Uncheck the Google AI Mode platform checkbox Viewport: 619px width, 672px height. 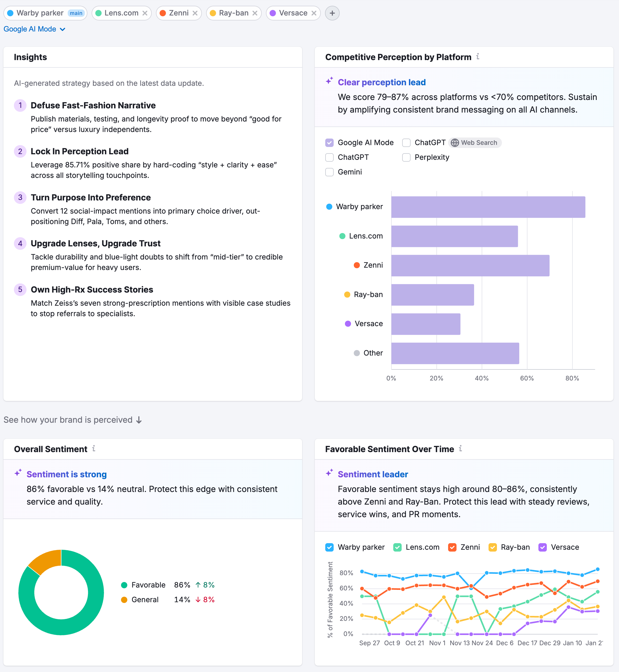coord(329,143)
